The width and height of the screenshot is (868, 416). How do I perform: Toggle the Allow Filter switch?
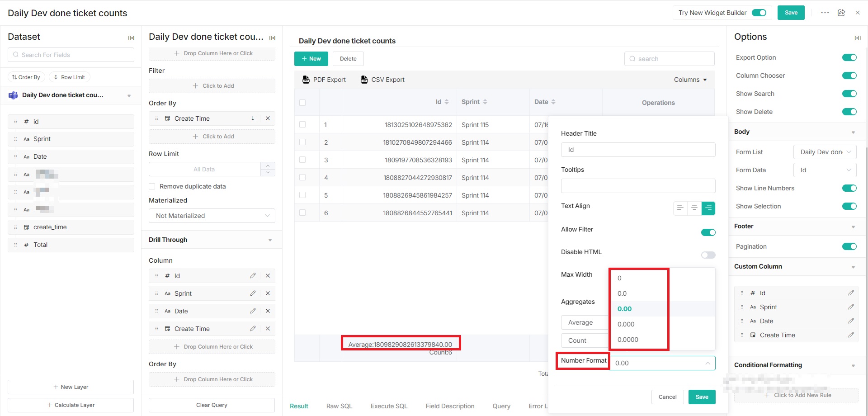(708, 232)
